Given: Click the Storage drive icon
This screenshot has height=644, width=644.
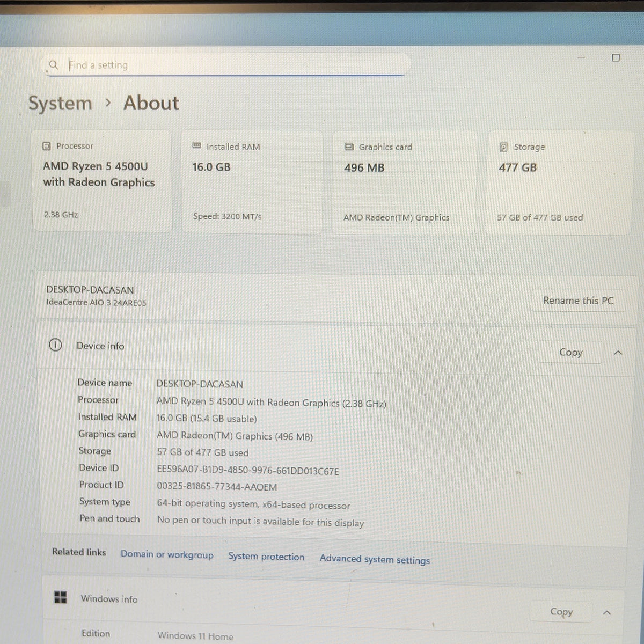Looking at the screenshot, I should click(503, 147).
